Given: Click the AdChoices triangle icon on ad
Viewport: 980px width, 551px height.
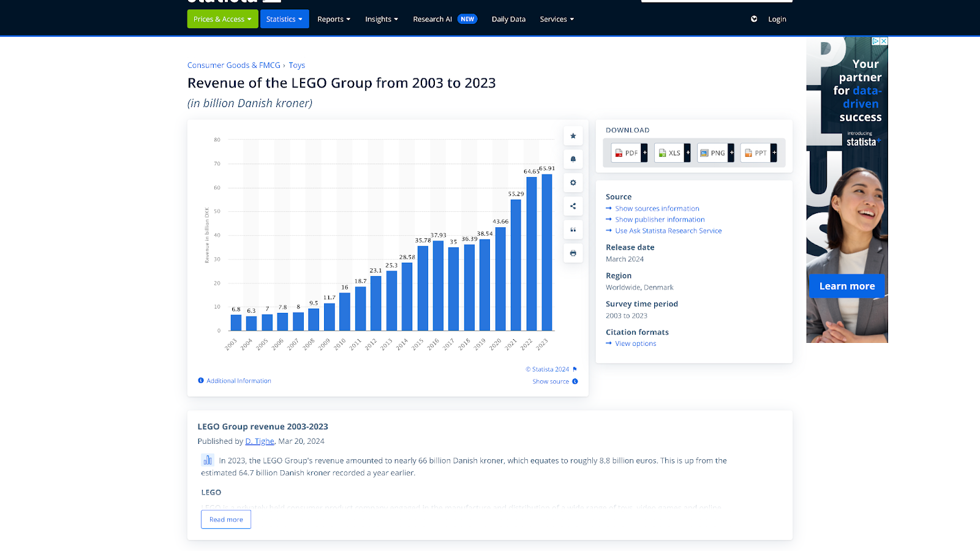Looking at the screenshot, I should (x=876, y=41).
